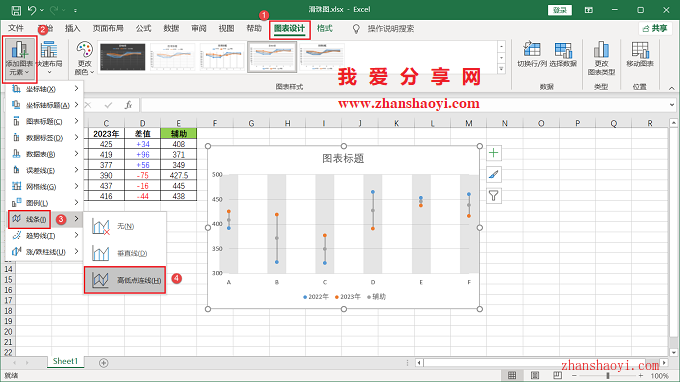Open the Help tab
This screenshot has height=382, width=680.
254,28
